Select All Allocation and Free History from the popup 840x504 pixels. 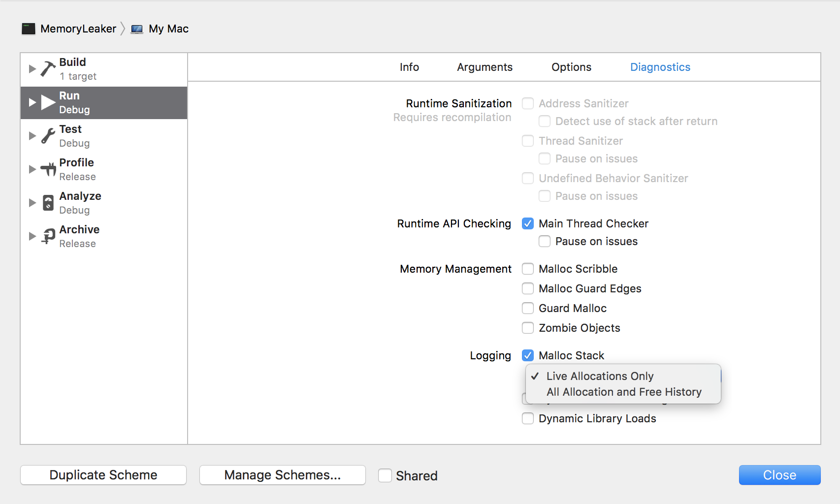click(623, 392)
